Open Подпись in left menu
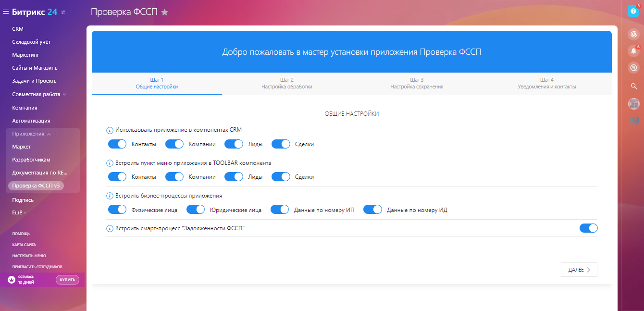 [x=23, y=199]
